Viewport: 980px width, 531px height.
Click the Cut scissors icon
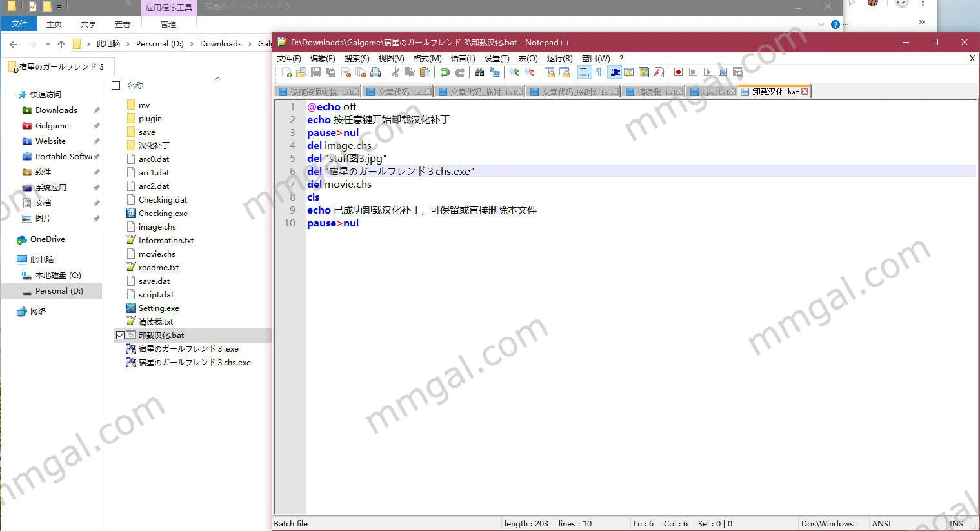click(395, 72)
